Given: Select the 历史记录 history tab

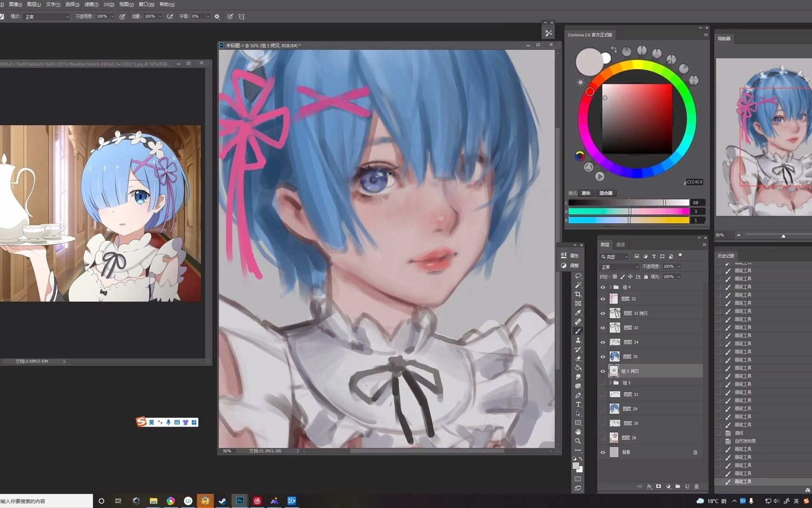Looking at the screenshot, I should (726, 256).
